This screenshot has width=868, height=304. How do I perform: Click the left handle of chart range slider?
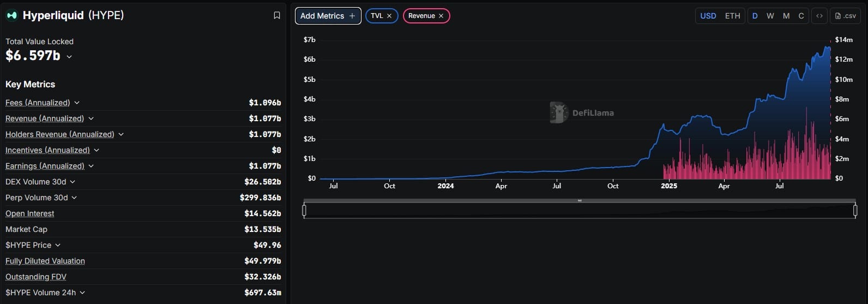pos(304,210)
